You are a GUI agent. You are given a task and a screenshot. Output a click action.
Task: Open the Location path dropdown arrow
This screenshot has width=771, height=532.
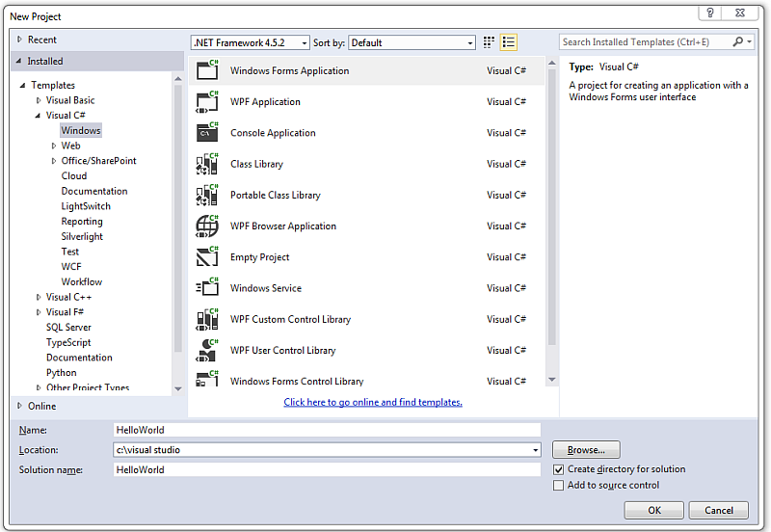click(535, 450)
